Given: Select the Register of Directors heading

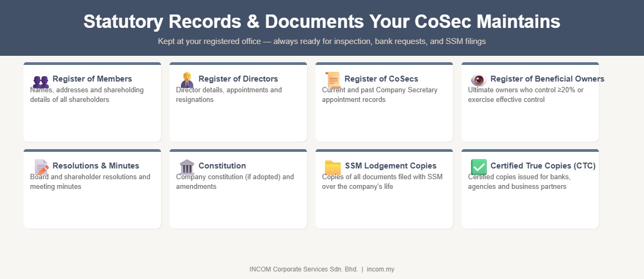Looking at the screenshot, I should pos(238,79).
